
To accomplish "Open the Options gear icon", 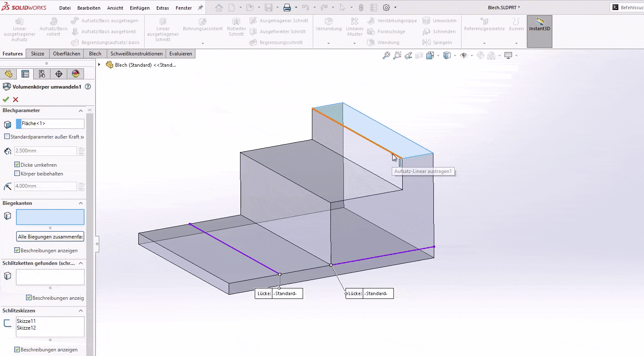I will pos(386,8).
